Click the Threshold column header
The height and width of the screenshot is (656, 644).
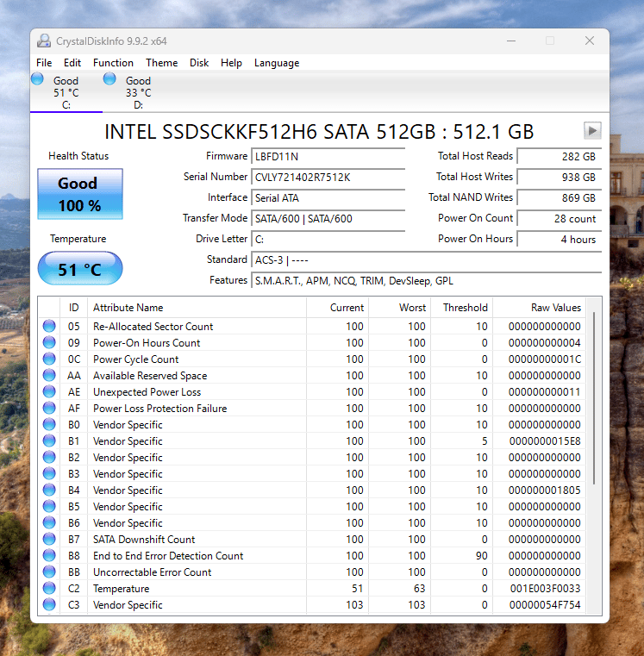click(x=462, y=308)
